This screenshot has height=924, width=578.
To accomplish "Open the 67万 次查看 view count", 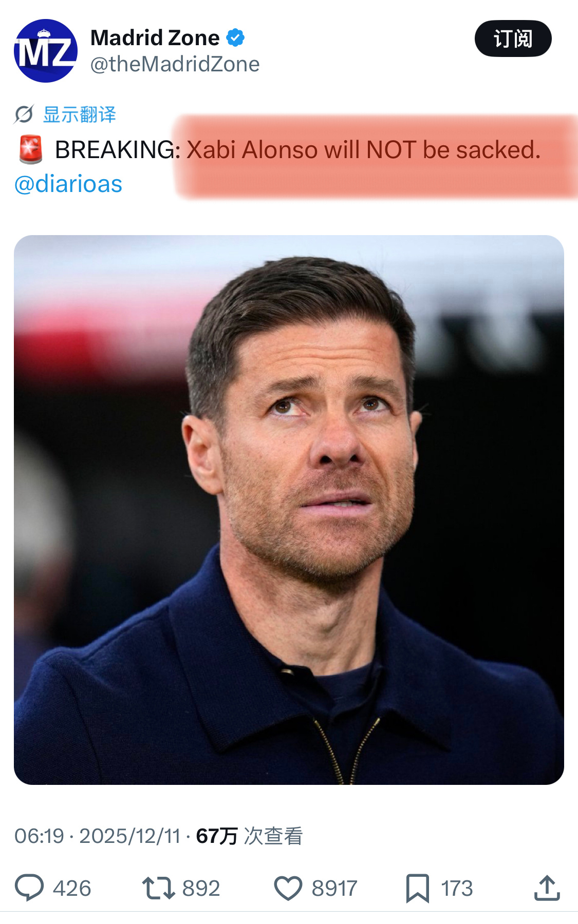I will 250,836.
